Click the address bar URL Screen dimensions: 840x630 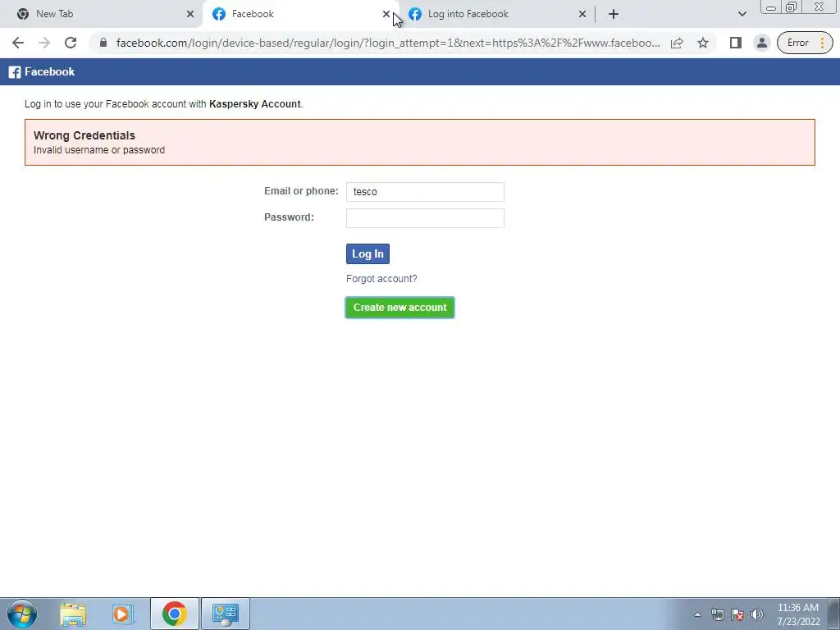[388, 43]
